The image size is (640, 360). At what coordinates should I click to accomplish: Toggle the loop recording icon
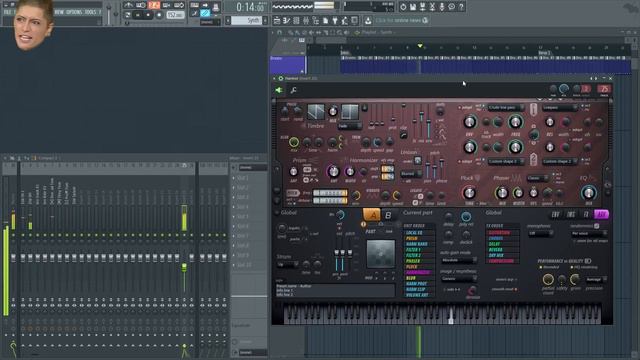pyautogui.click(x=179, y=5)
